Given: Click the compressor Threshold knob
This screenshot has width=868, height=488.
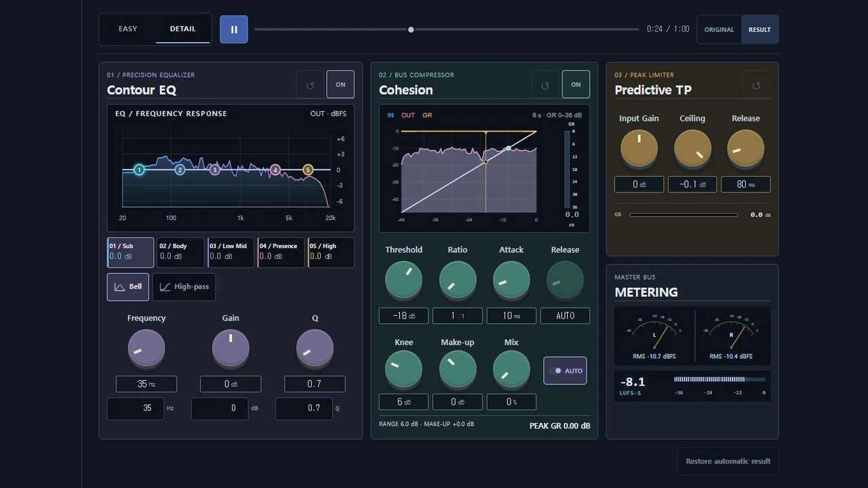Looking at the screenshot, I should click(403, 280).
